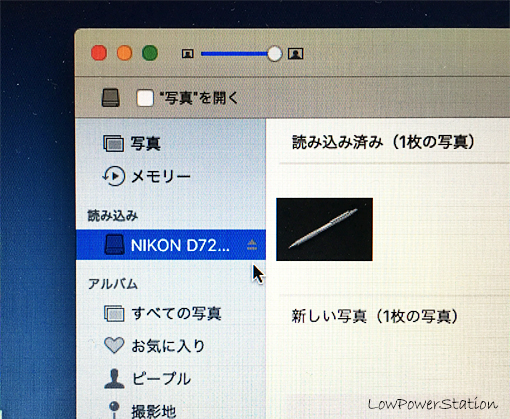This screenshot has width=510, height=419.
Task: Open お気に入り album
Action: 171,346
